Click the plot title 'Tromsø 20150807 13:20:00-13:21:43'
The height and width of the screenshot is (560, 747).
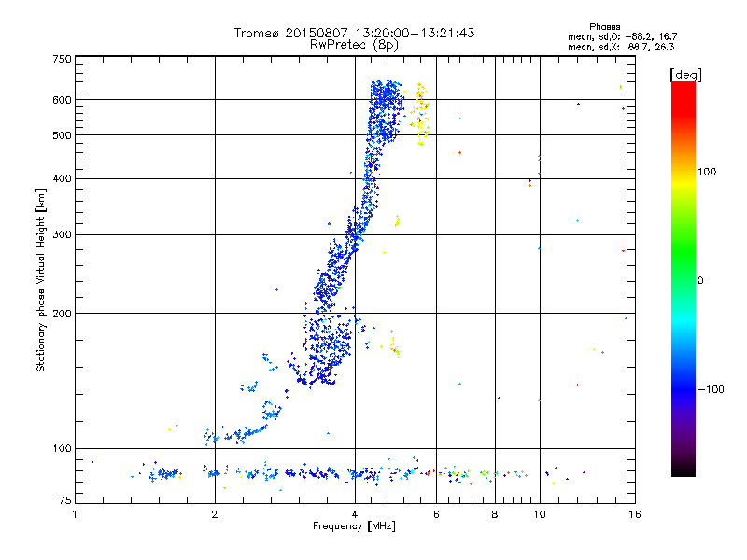click(354, 33)
